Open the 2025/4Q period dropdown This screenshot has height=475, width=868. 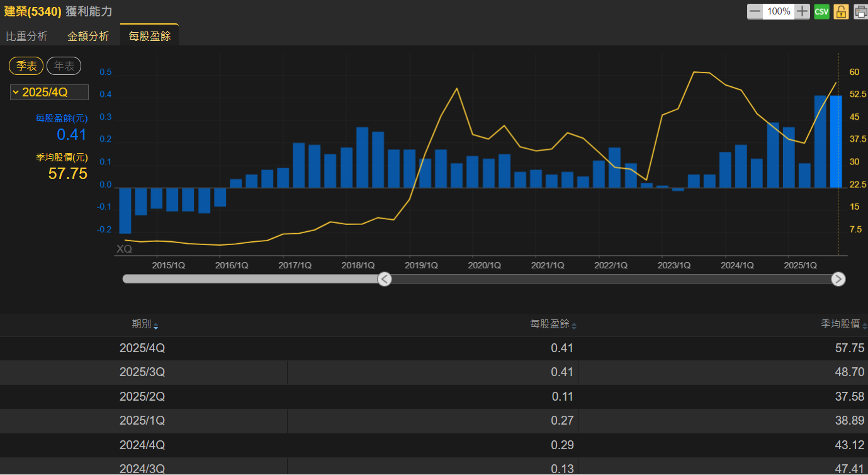pos(49,93)
